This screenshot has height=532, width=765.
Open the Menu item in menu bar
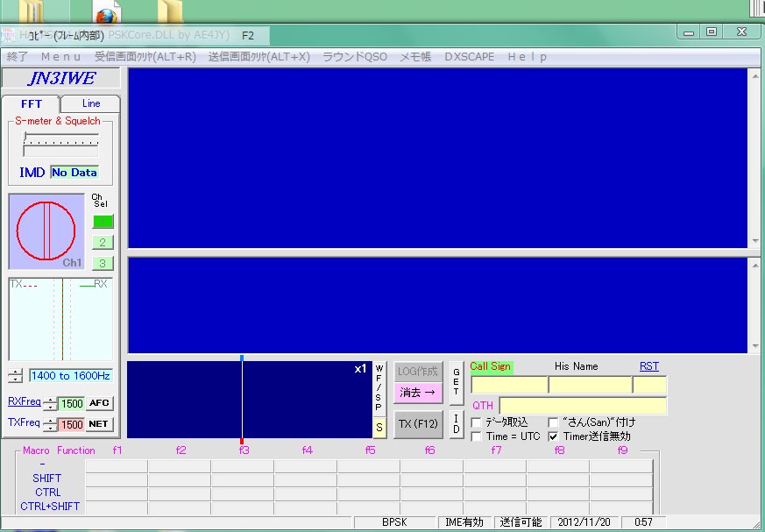[x=60, y=57]
